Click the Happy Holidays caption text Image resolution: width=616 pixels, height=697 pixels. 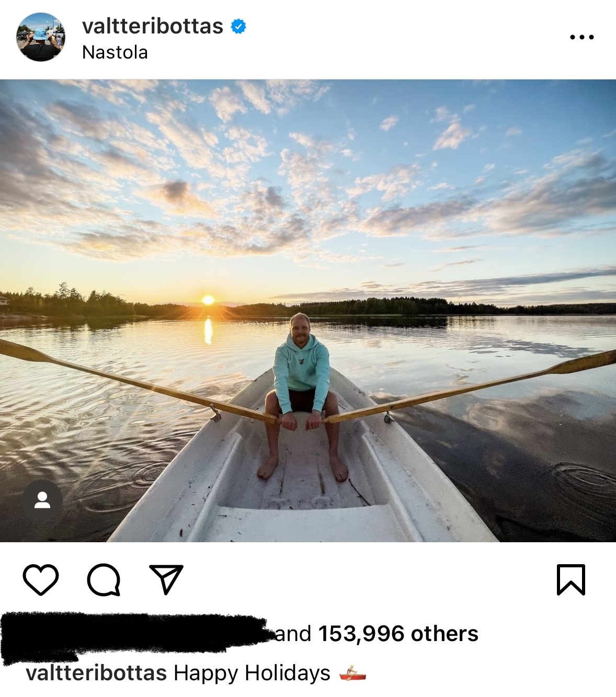(x=252, y=673)
